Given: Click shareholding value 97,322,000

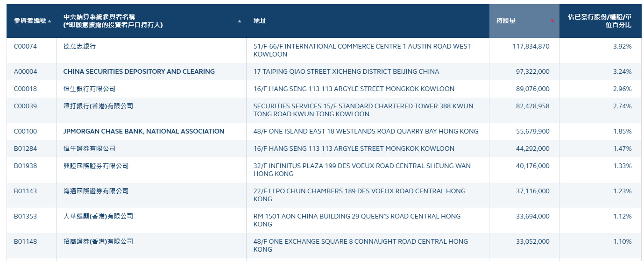Looking at the screenshot, I should coord(533,71).
